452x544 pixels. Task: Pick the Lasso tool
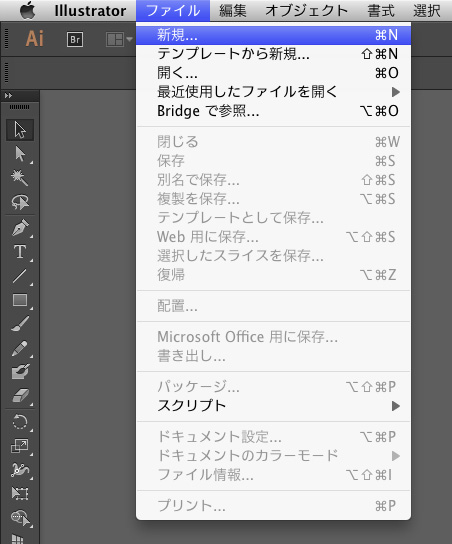(x=20, y=202)
